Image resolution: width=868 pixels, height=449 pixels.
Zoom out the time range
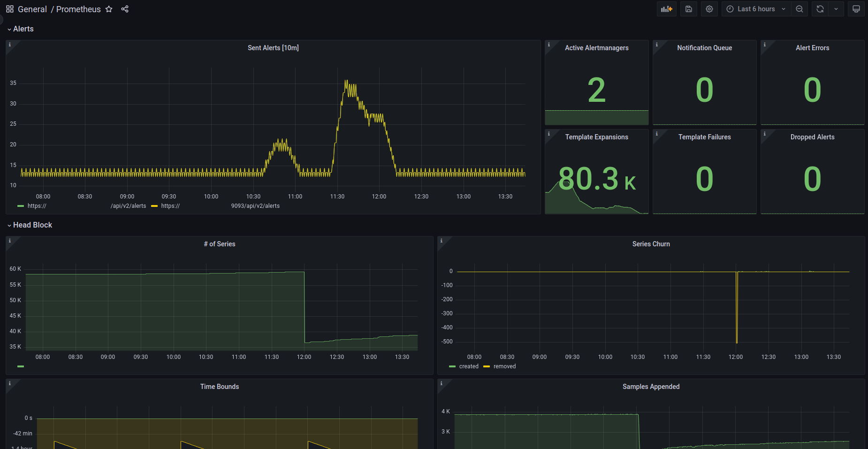[799, 9]
